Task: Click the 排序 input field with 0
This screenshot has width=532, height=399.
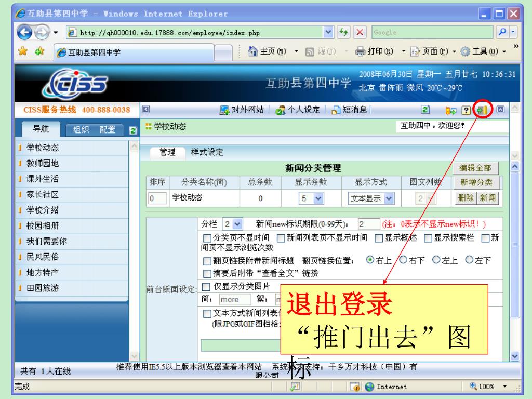Action: [157, 198]
